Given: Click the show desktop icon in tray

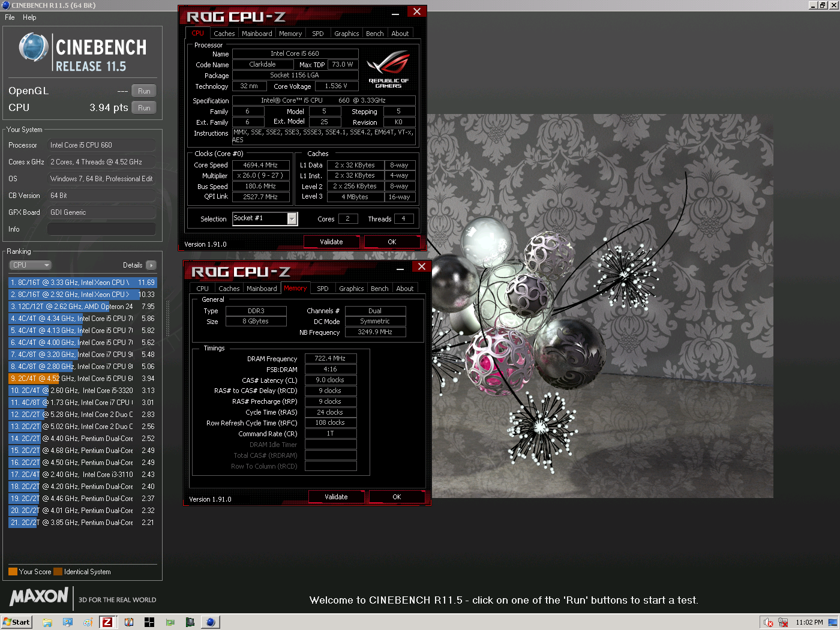Looking at the screenshot, I should point(833,623).
